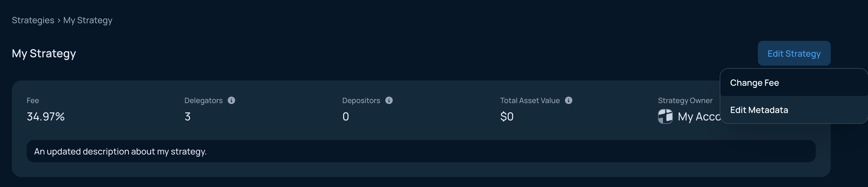
Task: Click the Total Asset Value label
Action: [530, 101]
